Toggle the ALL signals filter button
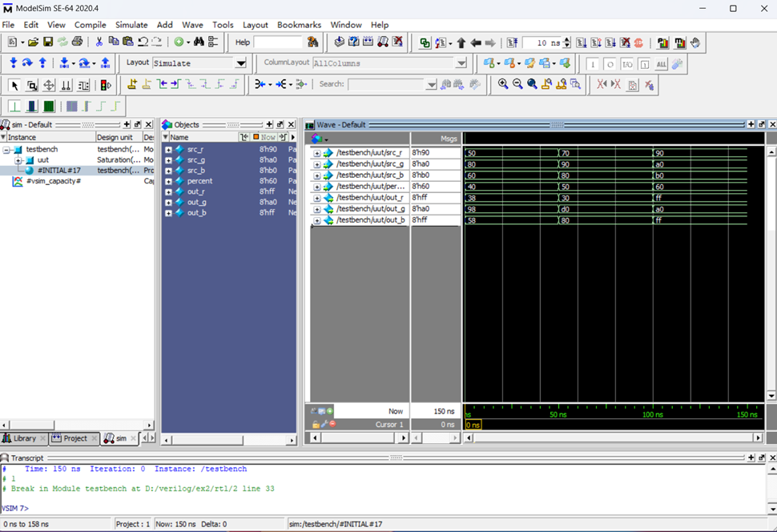777x532 pixels. [661, 64]
